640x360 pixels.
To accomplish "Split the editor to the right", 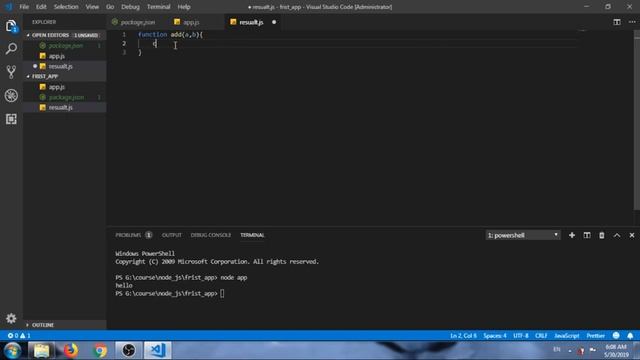I will point(617,22).
